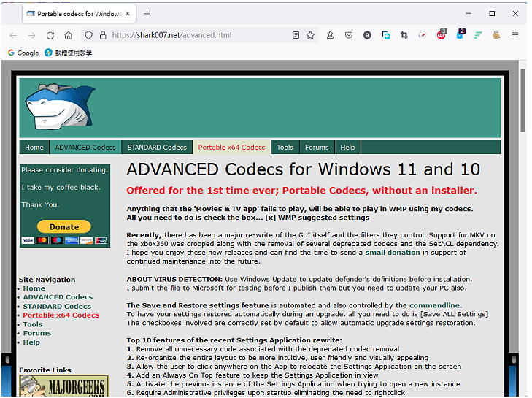Click the red 'Offered for the 1st time ever' text
Viewport: 532px width, 398px height.
301,191
